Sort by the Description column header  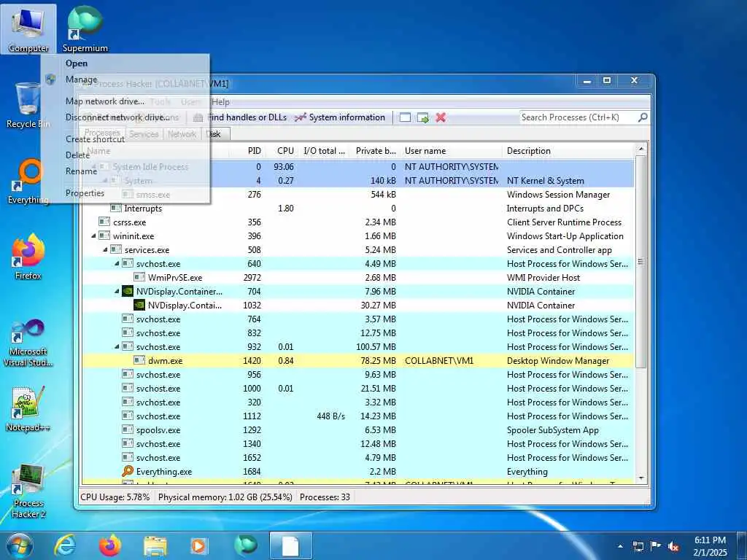click(x=569, y=151)
